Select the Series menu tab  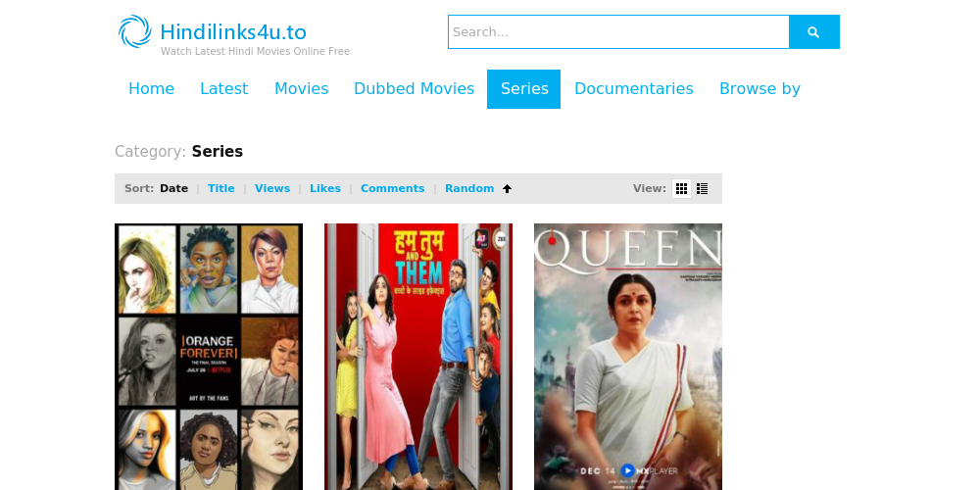tap(523, 89)
